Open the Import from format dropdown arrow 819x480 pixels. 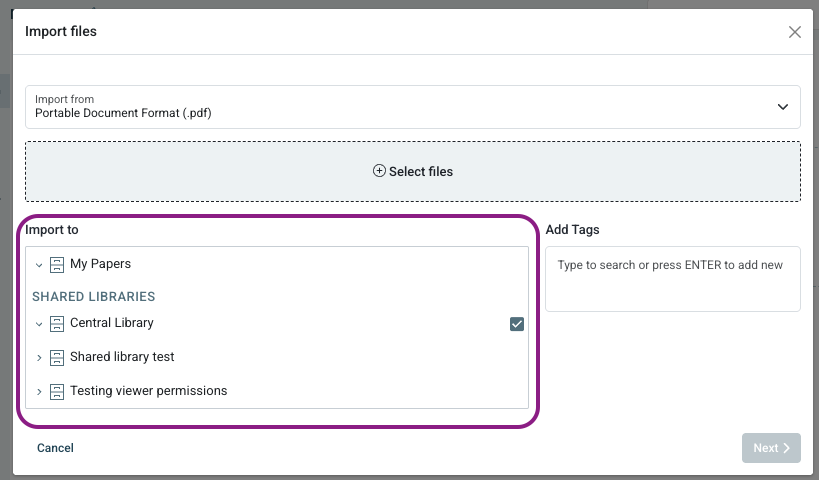[782, 107]
